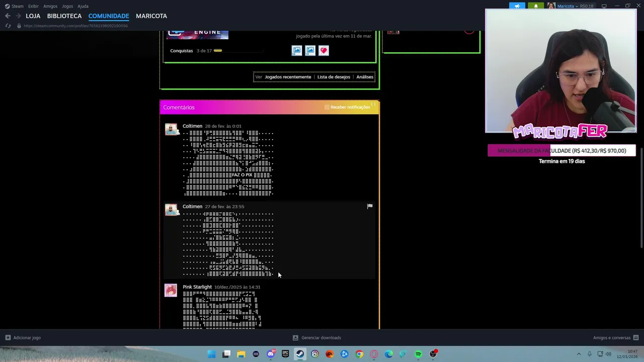Open the Amigos menu
Image resolution: width=644 pixels, height=362 pixels.
tap(50, 6)
